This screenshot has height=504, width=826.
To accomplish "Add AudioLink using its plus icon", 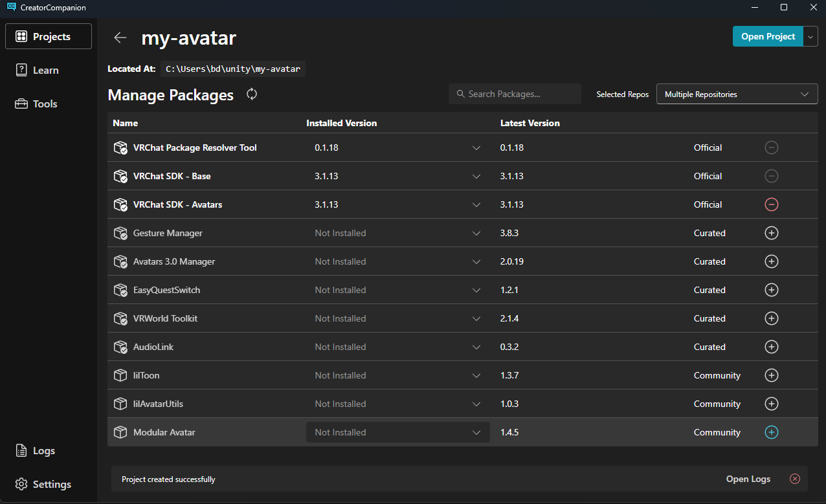I will click(x=771, y=347).
